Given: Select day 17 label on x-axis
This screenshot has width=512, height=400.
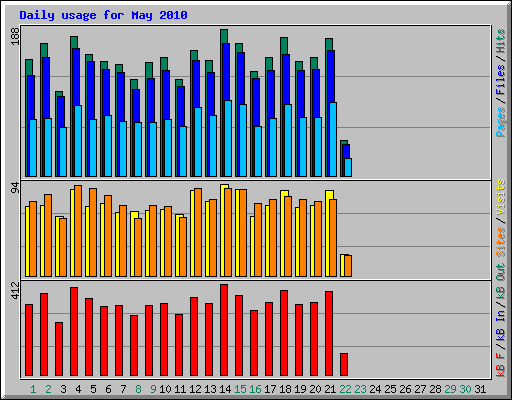Looking at the screenshot, I should 270,389.
